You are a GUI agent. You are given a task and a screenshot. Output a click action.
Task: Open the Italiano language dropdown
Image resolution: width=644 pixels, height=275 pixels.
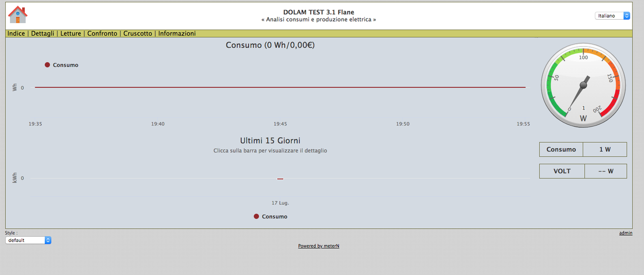pyautogui.click(x=612, y=16)
